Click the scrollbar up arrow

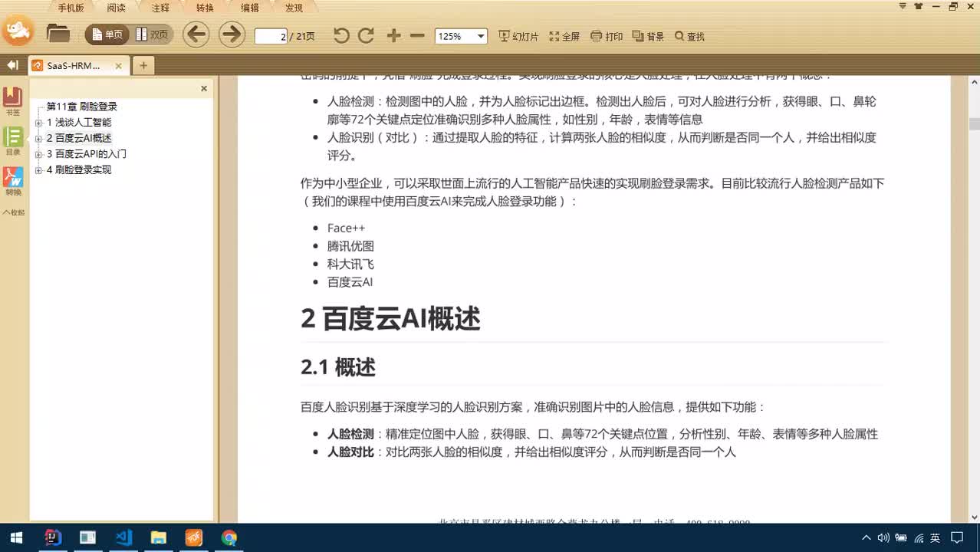click(x=974, y=80)
